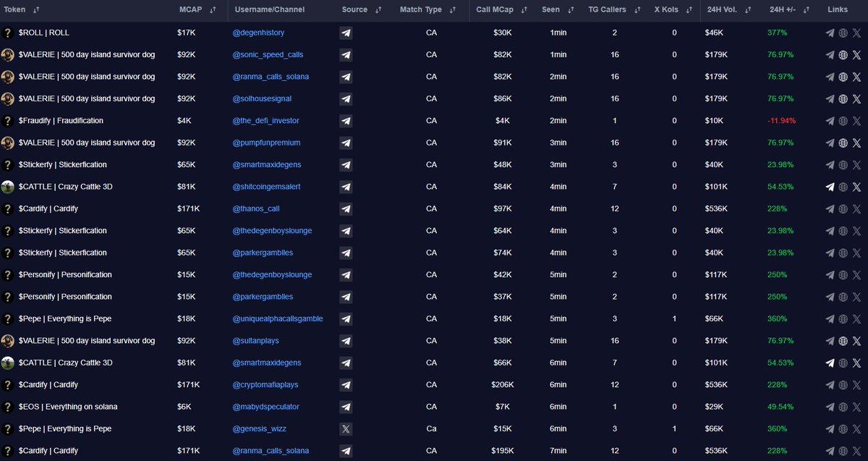This screenshot has width=868, height=461.
Task: Select token $EOS | Everything on solana
Action: [x=68, y=407]
